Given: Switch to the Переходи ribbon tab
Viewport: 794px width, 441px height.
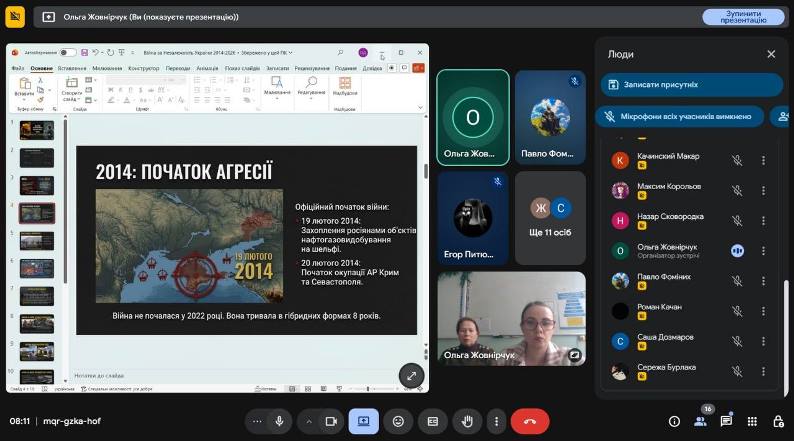Looking at the screenshot, I should coord(177,68).
